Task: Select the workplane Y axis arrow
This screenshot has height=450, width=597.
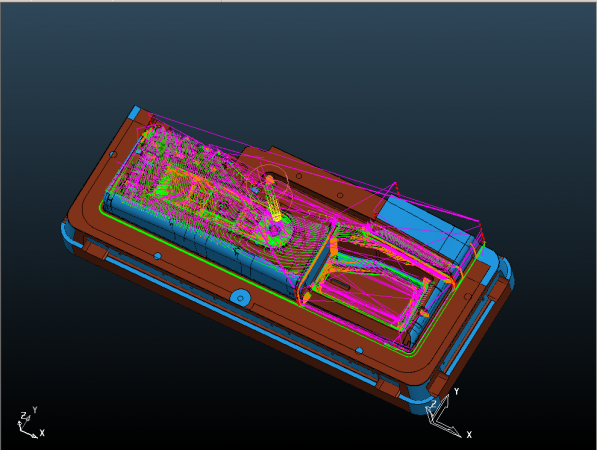Action: pos(441,406)
